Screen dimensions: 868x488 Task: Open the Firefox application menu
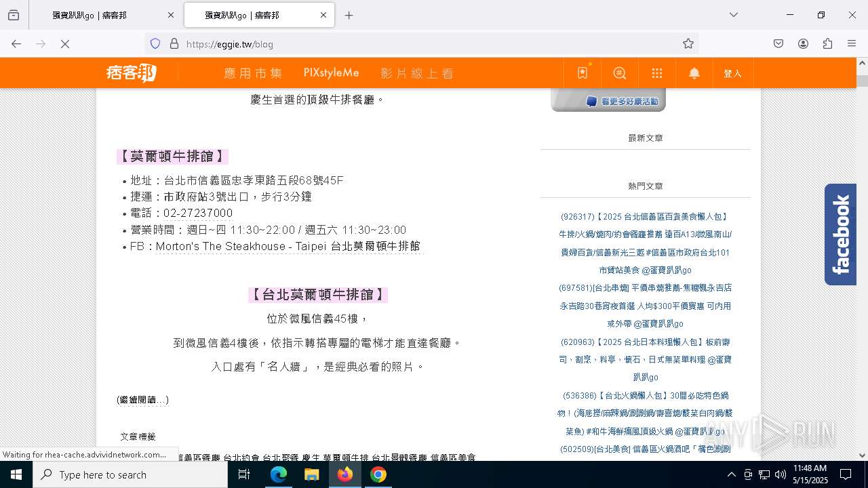click(852, 43)
